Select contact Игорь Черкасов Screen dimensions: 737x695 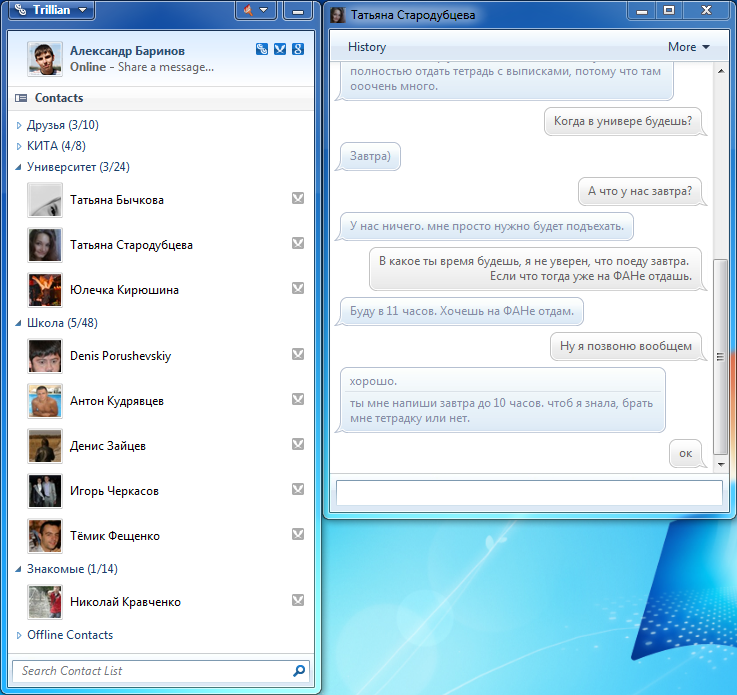tap(161, 491)
